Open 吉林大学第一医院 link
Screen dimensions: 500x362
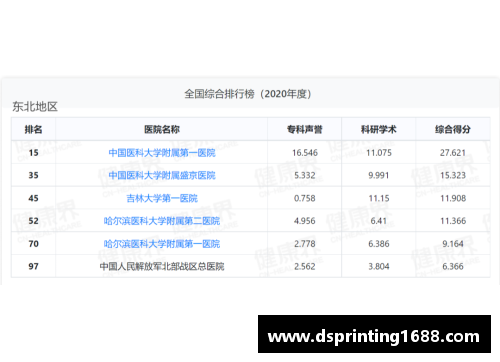pyautogui.click(x=162, y=198)
